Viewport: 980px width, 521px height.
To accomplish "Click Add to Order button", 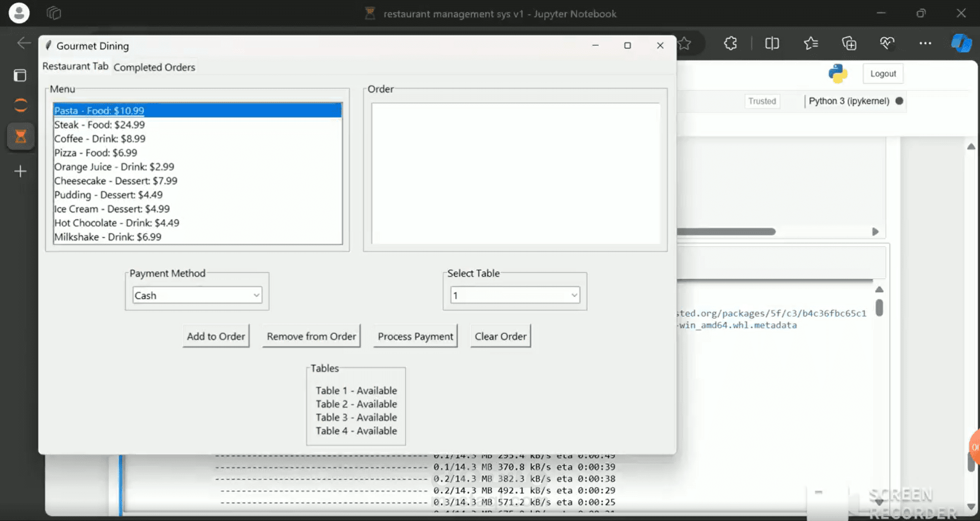I will pyautogui.click(x=216, y=336).
